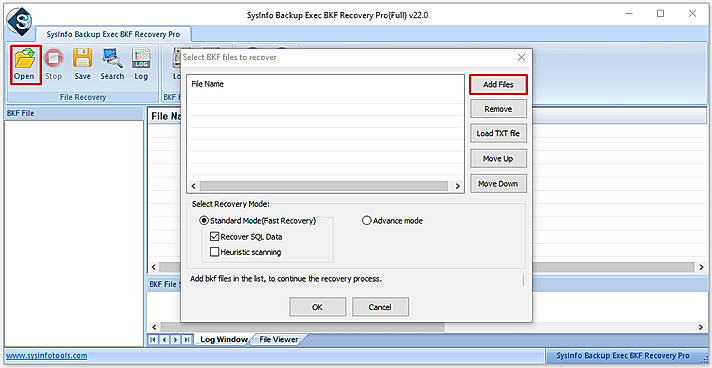The width and height of the screenshot is (712, 368).
Task: Click the log pane scrollbar right arrow
Action: coord(702,327)
